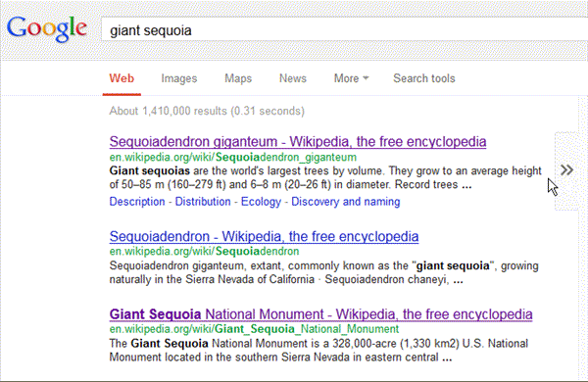Click the Giant_Sequoia_National_Monument green URL
Viewport: 588px width, 382px height.
pos(254,329)
